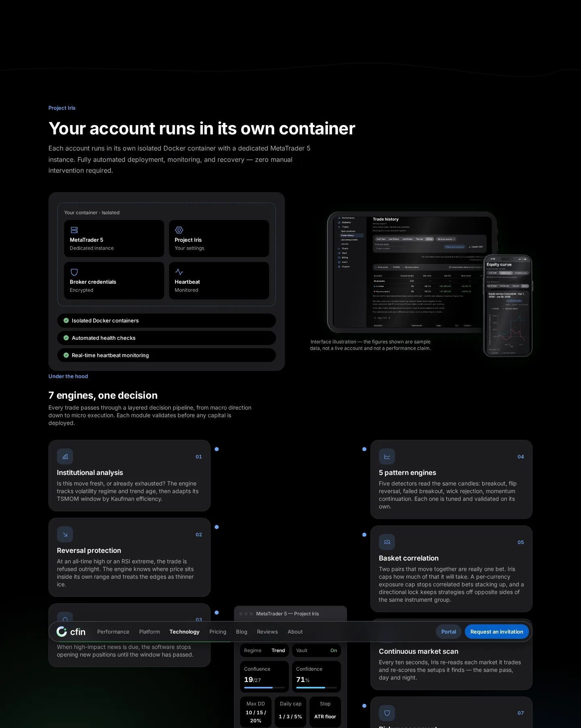Toggle the Vault On indicator

coord(334,651)
